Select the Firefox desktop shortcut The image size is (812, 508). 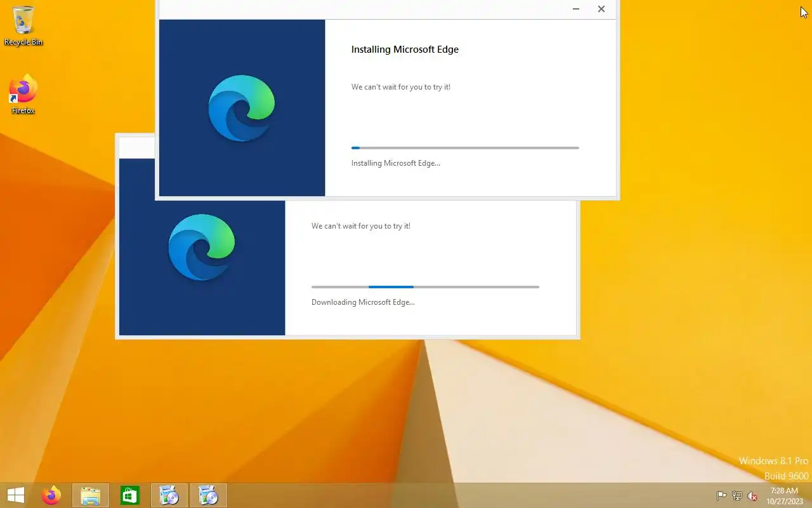click(x=23, y=95)
